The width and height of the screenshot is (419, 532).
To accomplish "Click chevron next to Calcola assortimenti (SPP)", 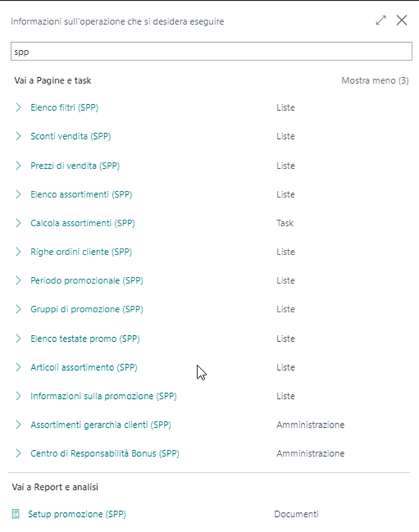I will click(18, 223).
